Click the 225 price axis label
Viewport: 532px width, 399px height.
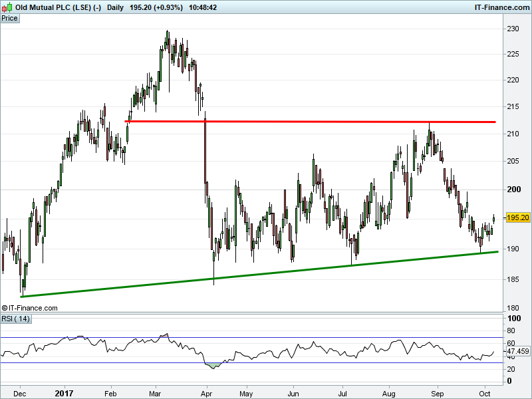513,55
